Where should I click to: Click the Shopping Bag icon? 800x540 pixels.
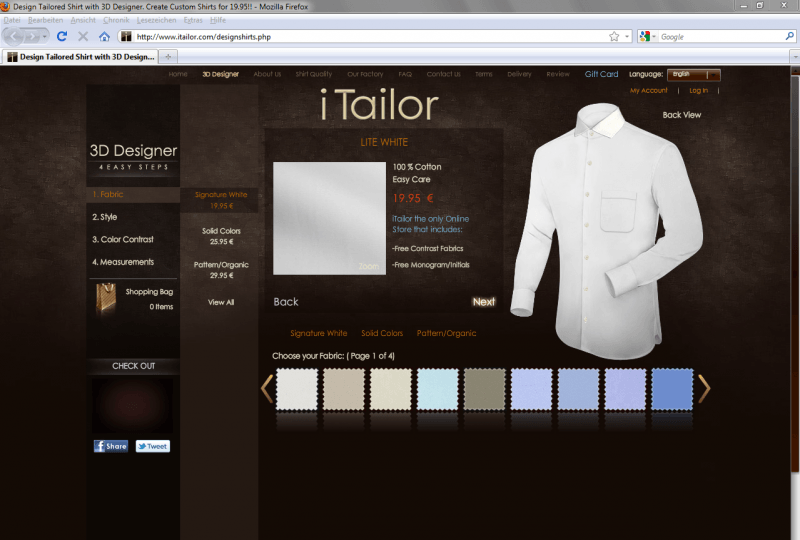pyautogui.click(x=106, y=297)
